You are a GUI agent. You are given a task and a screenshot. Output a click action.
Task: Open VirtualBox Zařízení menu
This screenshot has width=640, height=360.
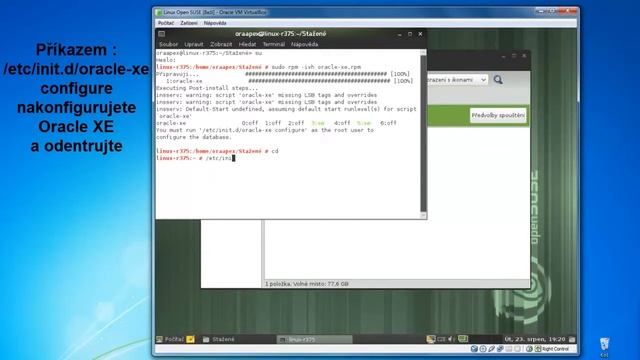click(189, 23)
